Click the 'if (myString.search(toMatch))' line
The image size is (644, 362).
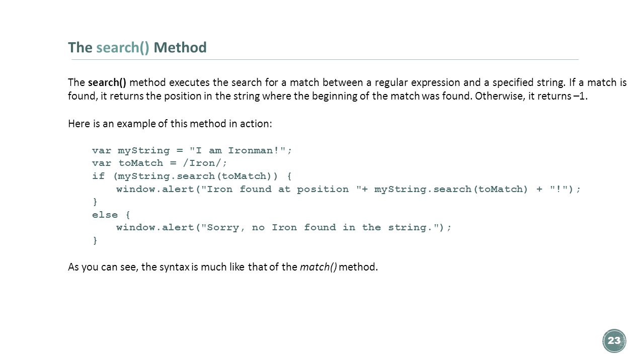point(192,176)
